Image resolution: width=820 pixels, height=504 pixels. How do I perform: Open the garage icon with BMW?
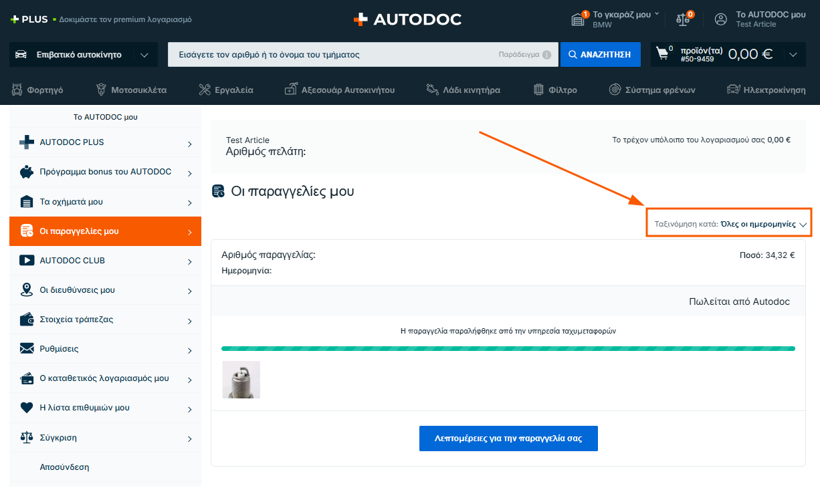(579, 19)
